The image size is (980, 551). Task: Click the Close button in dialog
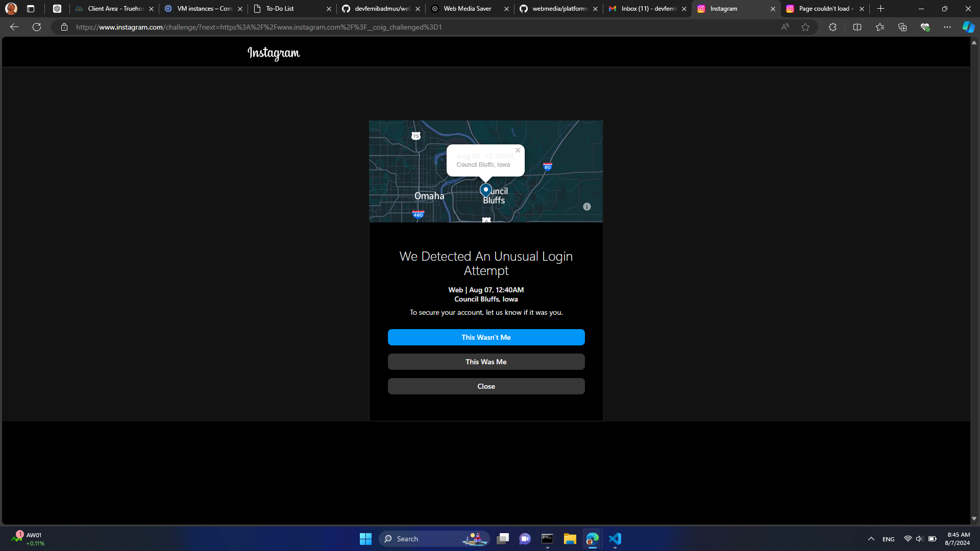tap(486, 386)
